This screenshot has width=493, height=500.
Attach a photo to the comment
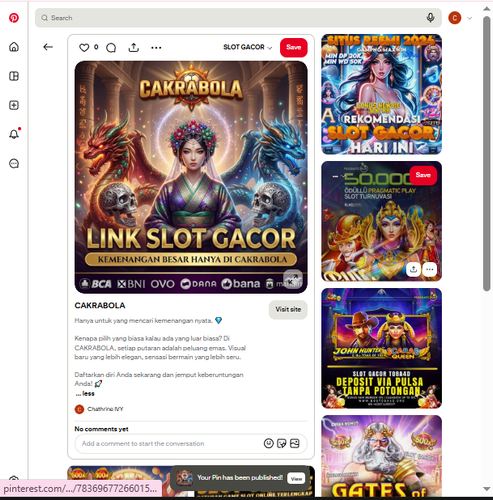coord(295,443)
